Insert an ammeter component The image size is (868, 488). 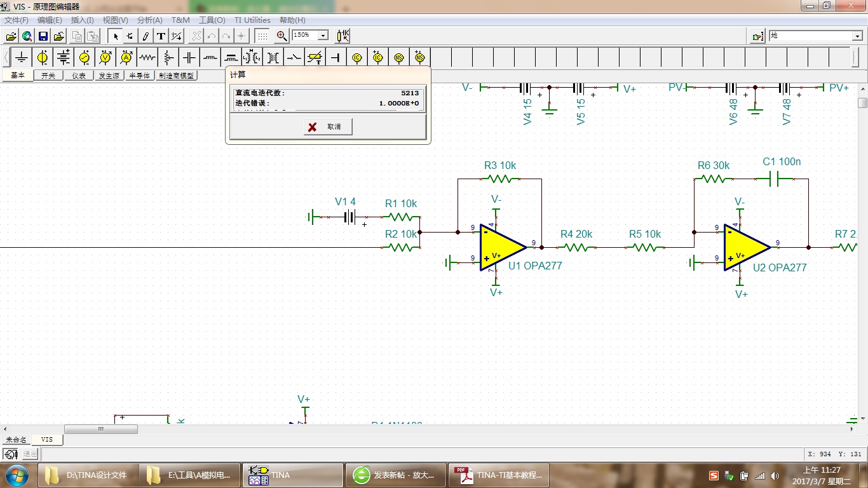tap(126, 58)
